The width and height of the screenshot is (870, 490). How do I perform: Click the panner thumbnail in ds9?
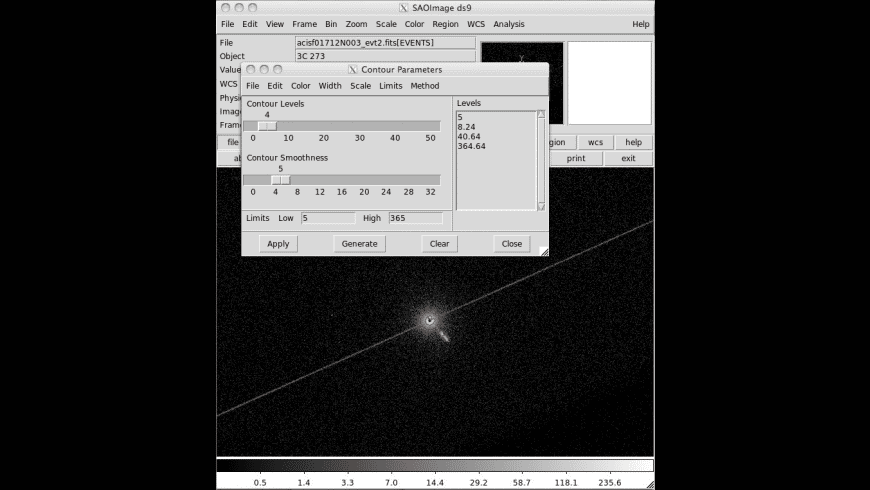(522, 83)
